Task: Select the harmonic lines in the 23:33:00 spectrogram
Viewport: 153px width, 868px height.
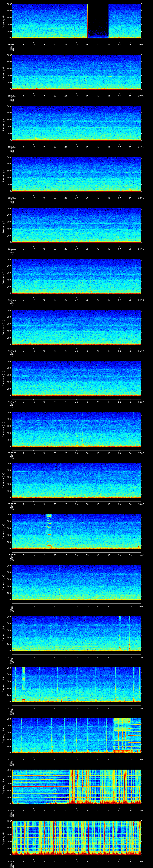Action: (x=40, y=786)
